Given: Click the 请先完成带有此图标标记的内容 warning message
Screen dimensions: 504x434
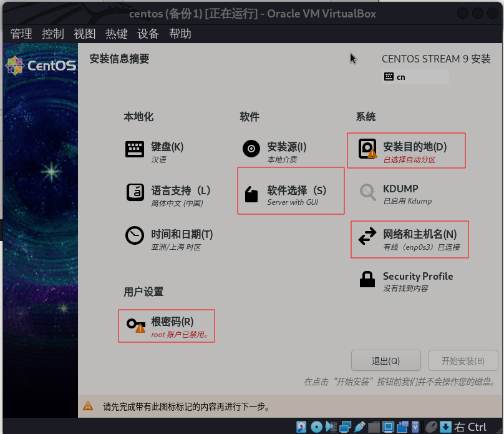Looking at the screenshot, I should (x=187, y=407).
